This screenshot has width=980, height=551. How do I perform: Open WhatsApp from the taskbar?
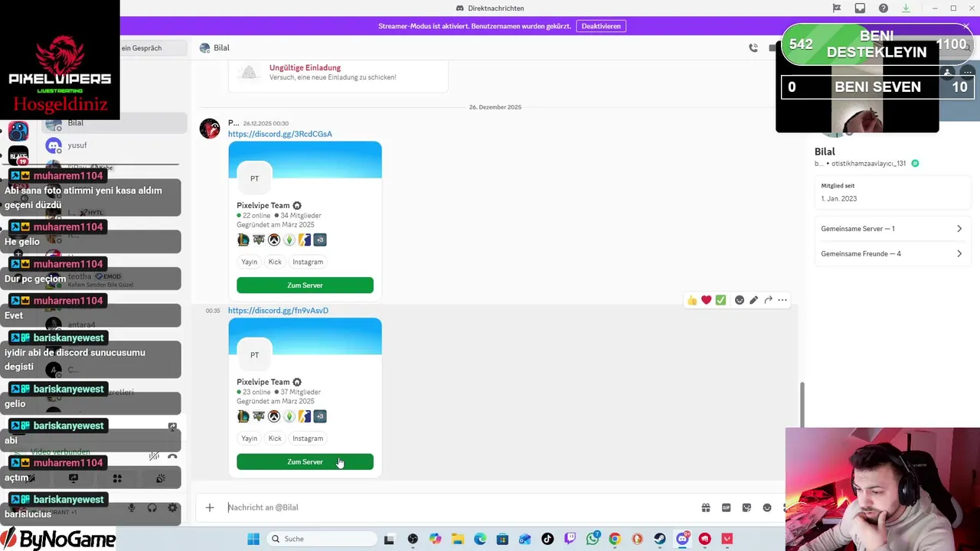point(593,539)
